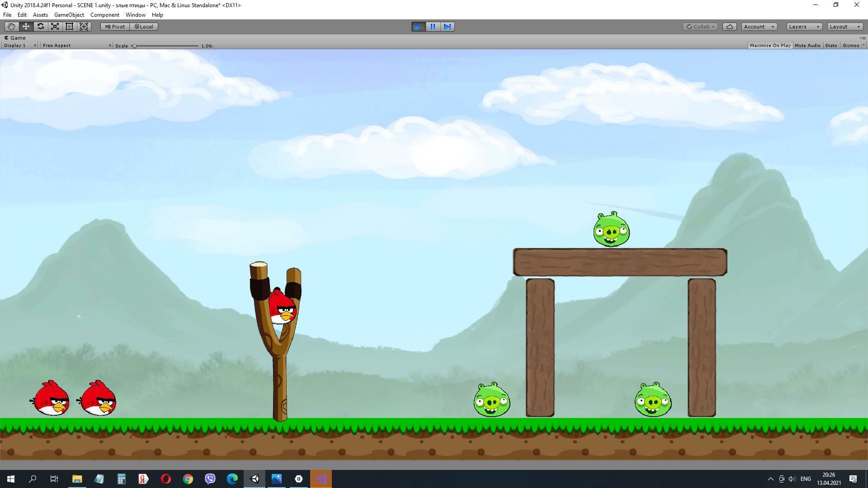Image resolution: width=868 pixels, height=488 pixels.
Task: Click ENG language indicator in tray
Action: point(805,479)
